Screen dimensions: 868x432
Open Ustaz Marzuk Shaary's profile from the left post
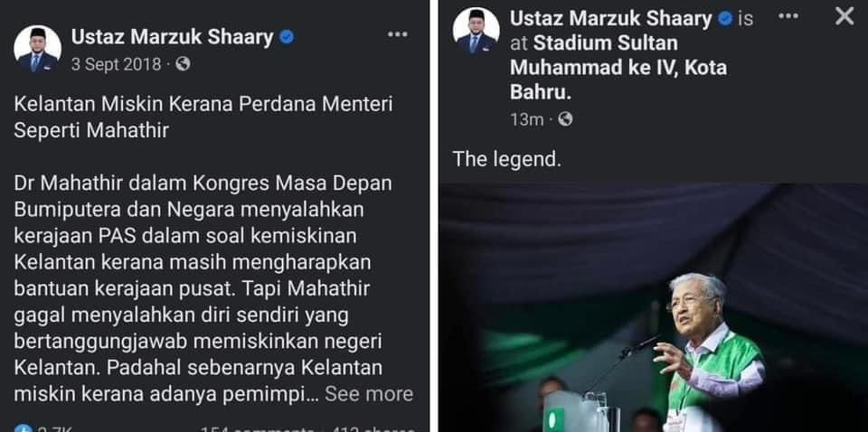tap(172, 37)
